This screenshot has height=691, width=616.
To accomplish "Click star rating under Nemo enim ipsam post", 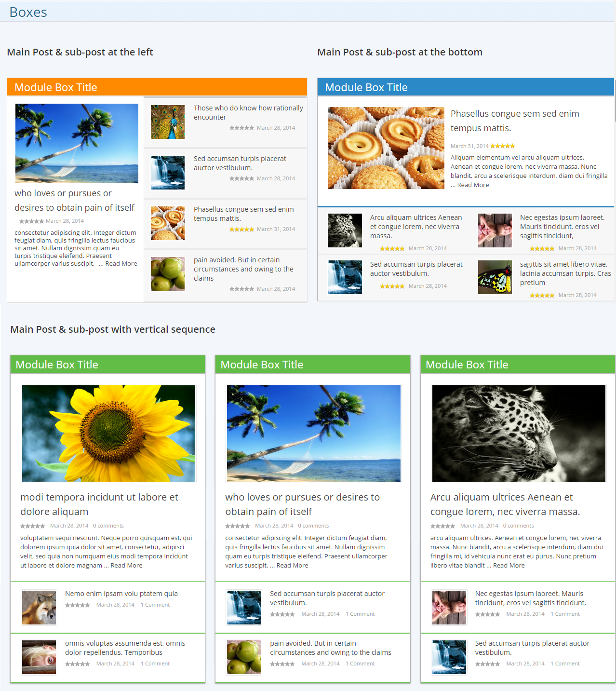I will (x=78, y=605).
